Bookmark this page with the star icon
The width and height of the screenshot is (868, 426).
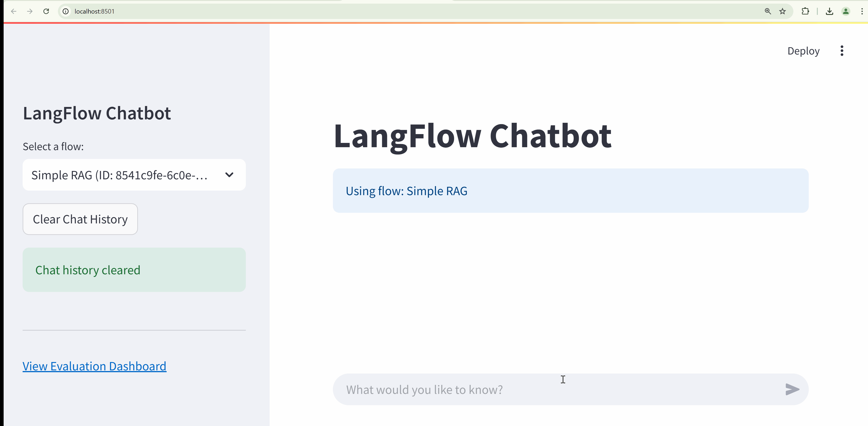point(783,11)
